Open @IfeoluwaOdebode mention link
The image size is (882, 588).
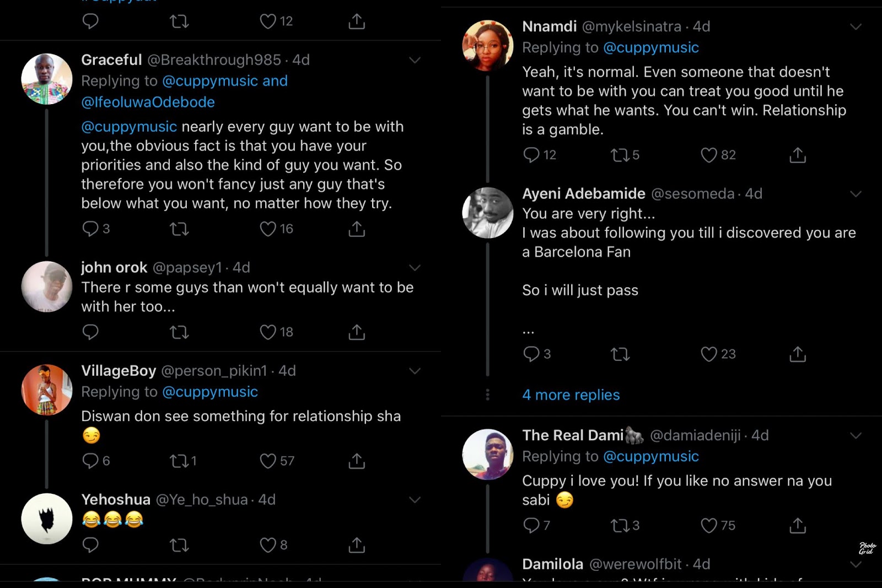148,103
